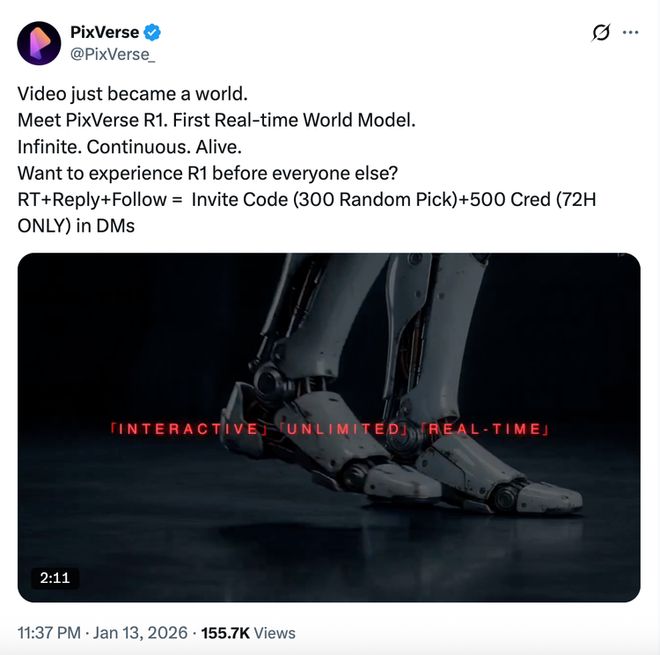Click the "ONLY) in DMs" text
The height and width of the screenshot is (655, 660).
click(76, 226)
